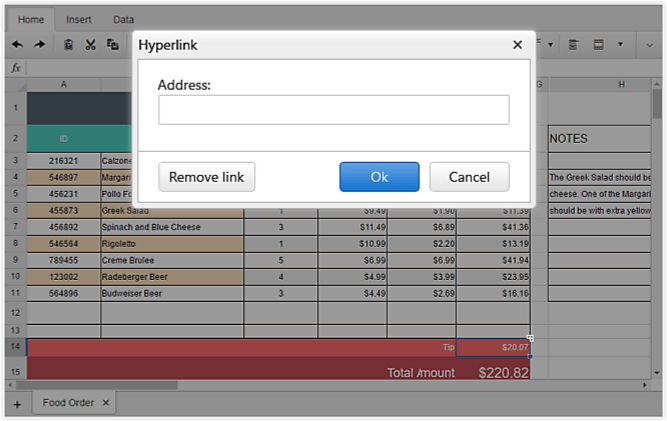The image size is (667, 421).
Task: Open the dropdown arrow beside freeze panes icon
Action: pos(620,44)
